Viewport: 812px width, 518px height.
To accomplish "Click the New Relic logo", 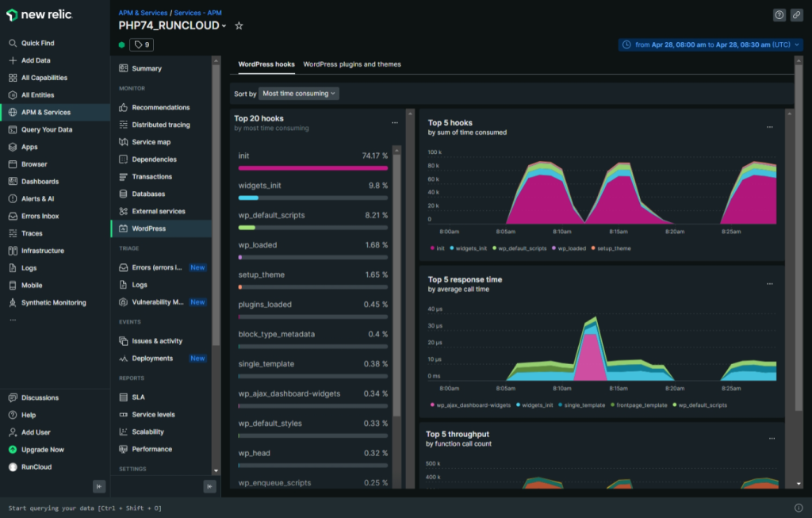I will [x=40, y=15].
